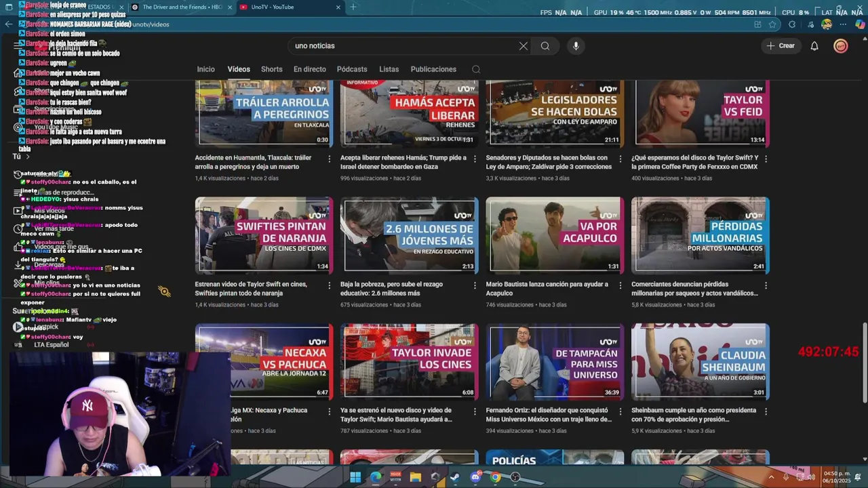The height and width of the screenshot is (488, 868).
Task: Open title 'Fernando Ortiz: el diseñador' link
Action: click(549, 415)
